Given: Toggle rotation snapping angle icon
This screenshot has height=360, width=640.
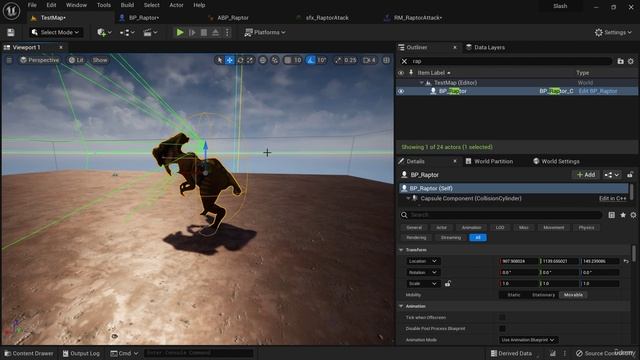Looking at the screenshot, I should click(x=311, y=60).
